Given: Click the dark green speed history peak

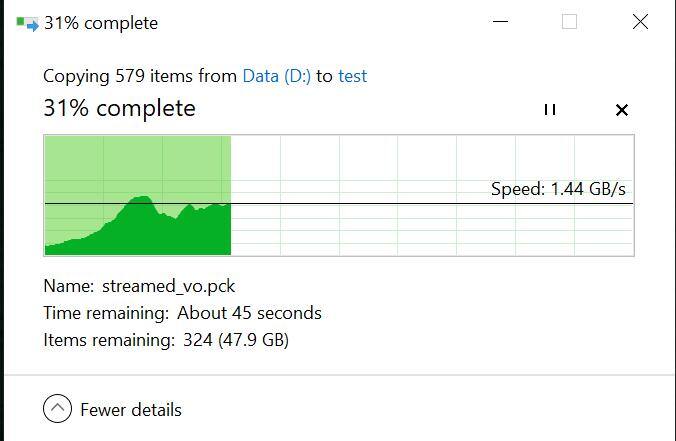Looking at the screenshot, I should (142, 222).
